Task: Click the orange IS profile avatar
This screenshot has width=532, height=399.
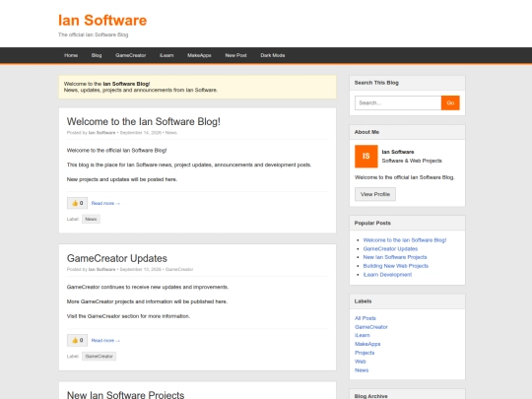Action: [366, 156]
